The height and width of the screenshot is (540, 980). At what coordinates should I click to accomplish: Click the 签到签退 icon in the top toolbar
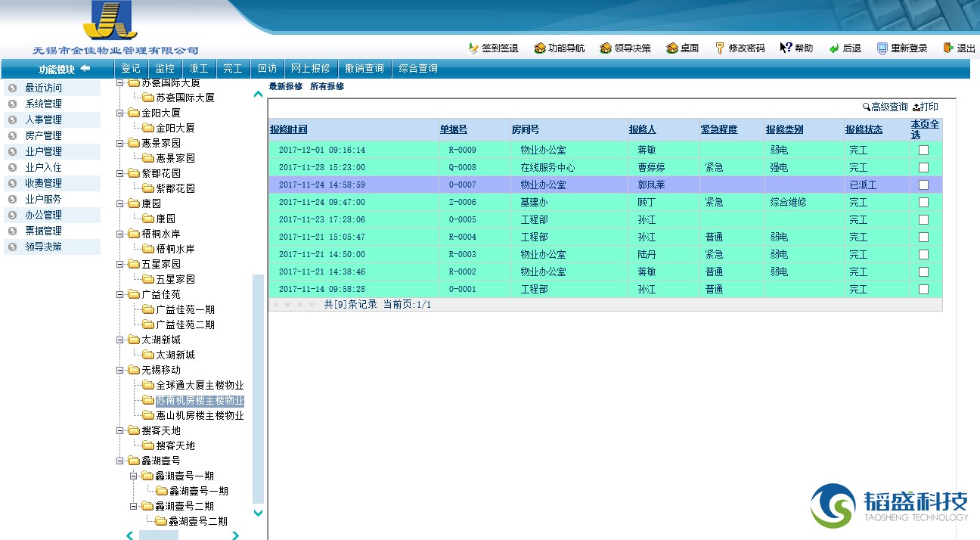pyautogui.click(x=473, y=48)
